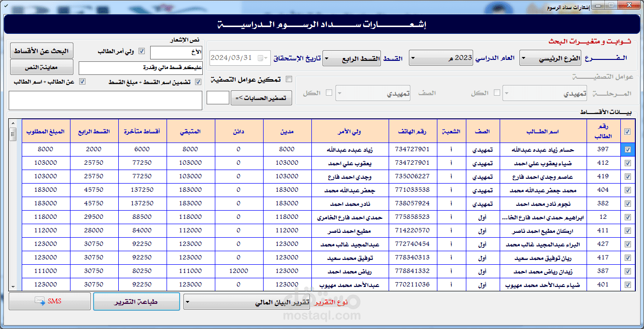The width and height of the screenshot is (644, 329).
Task: Click phone number 775858523
Action: 413,217
